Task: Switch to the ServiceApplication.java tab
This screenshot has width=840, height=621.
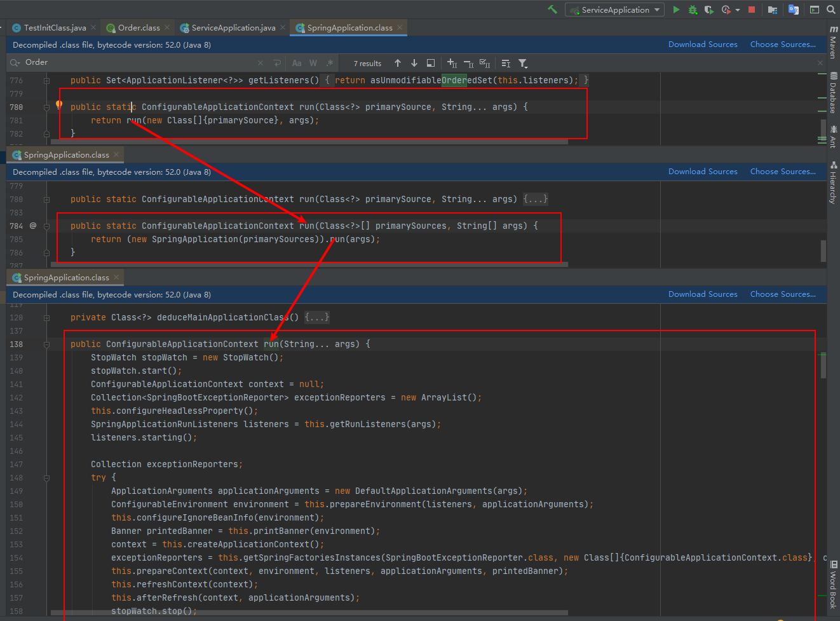Action: click(x=233, y=28)
